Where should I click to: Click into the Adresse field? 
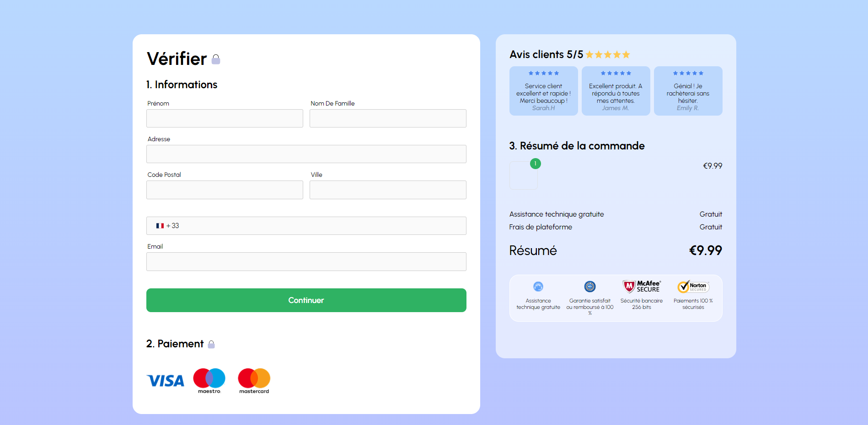(306, 154)
